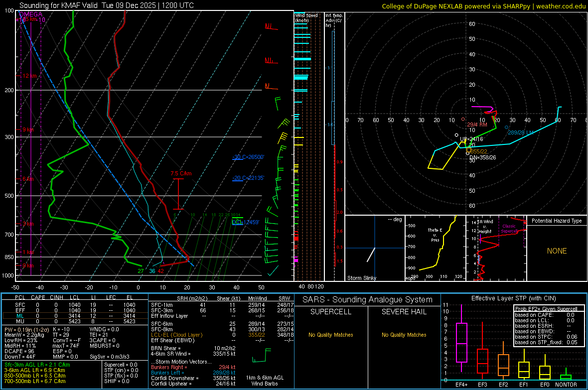Select the EFF parcel row

[75, 310]
